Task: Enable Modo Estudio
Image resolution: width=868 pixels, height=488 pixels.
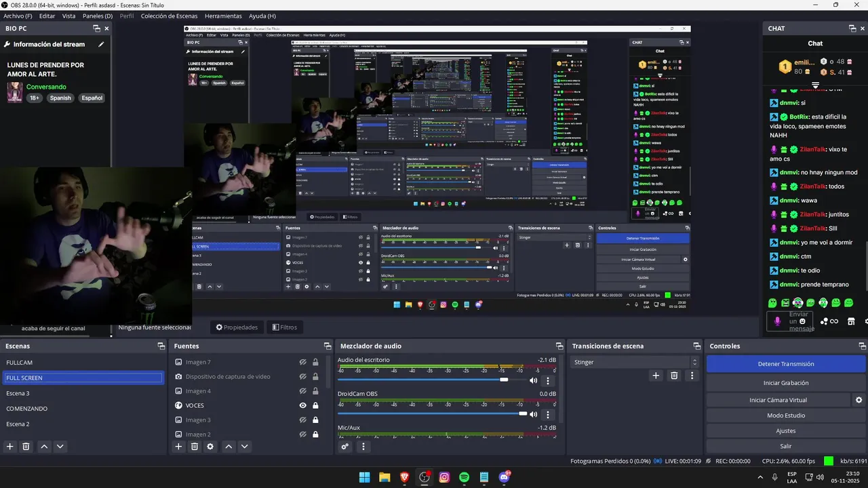Action: (786, 415)
